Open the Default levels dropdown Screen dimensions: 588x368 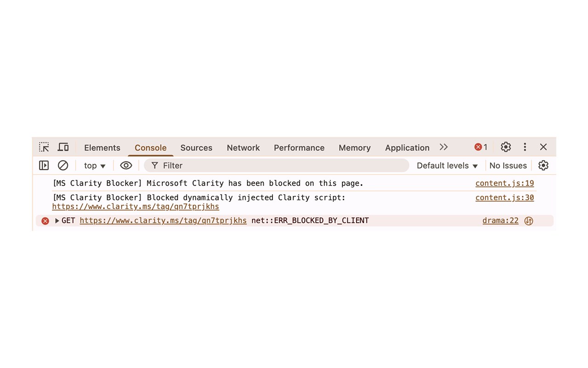click(x=447, y=165)
